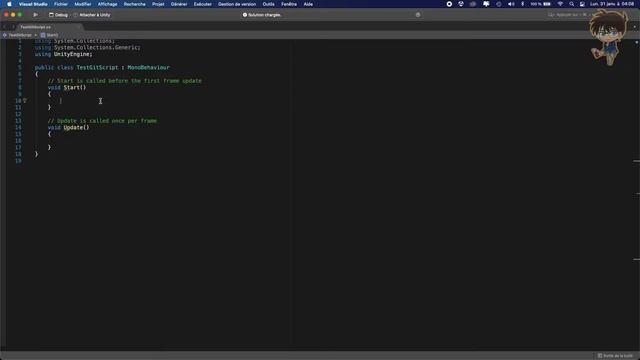Click the Run play button in toolbar
Viewport: 640px width, 360px height.
tap(36, 15)
